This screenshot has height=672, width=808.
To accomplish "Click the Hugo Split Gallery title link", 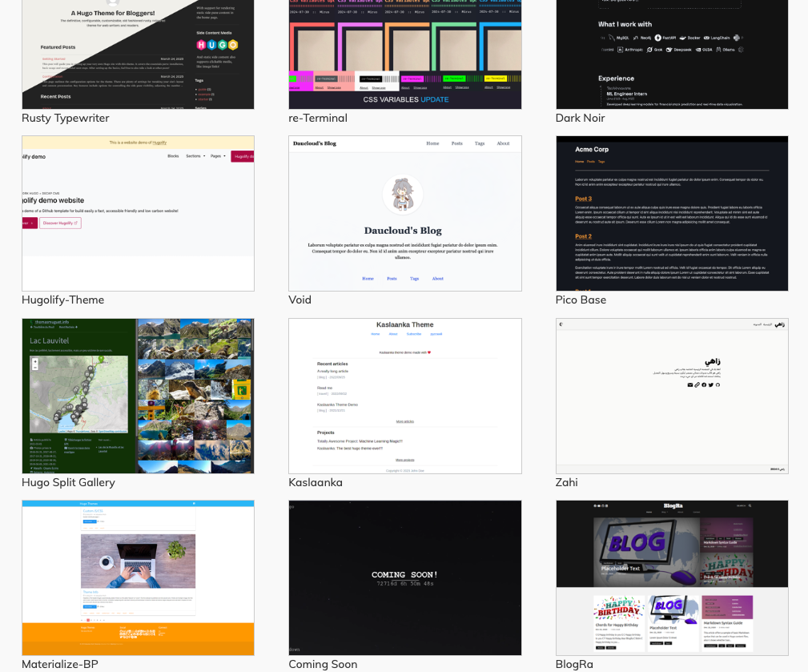I will pos(69,482).
